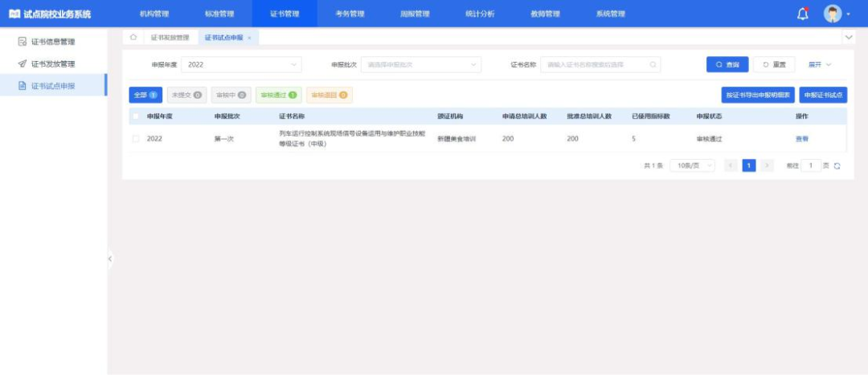Click page number 1

pos(749,165)
